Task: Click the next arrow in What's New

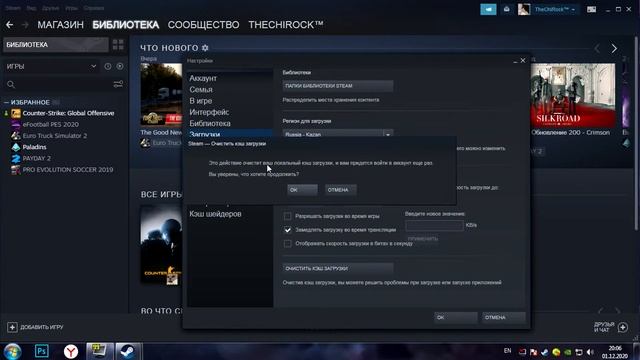Action: pos(614,49)
